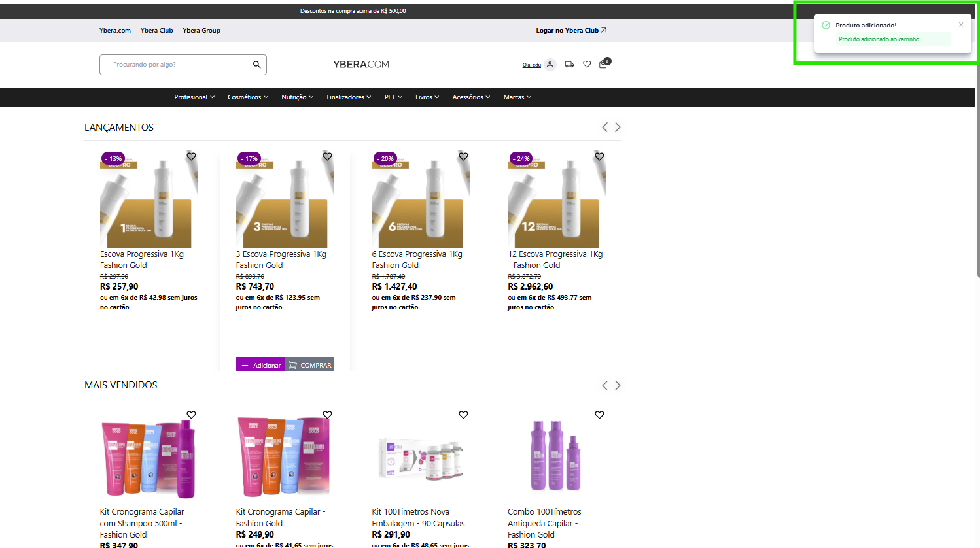Viewport: 980px width, 548px height.
Task: Click title '3 Escova Progressiva 1Kg - Fashion Gold'
Action: [x=284, y=260]
